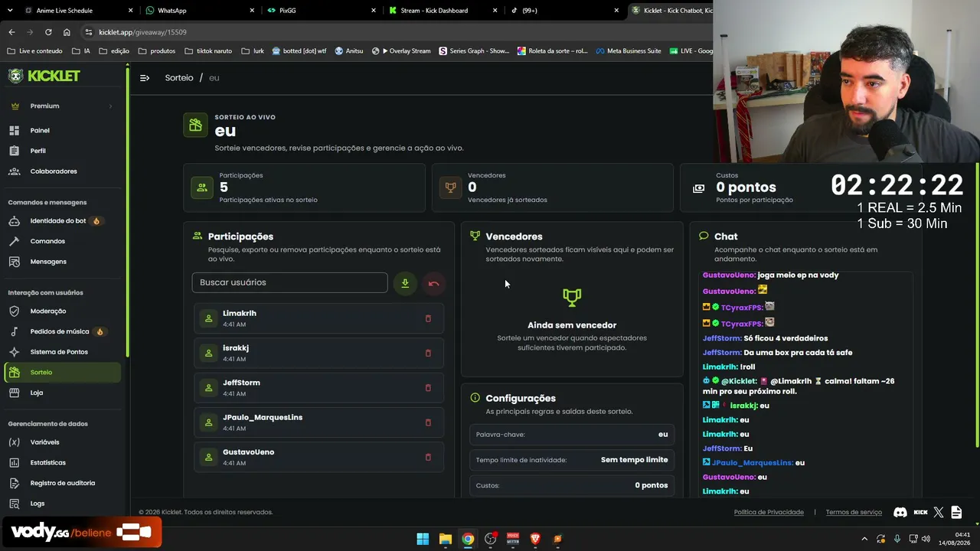
Task: Click the GustavoUeno participant name
Action: pos(248,452)
